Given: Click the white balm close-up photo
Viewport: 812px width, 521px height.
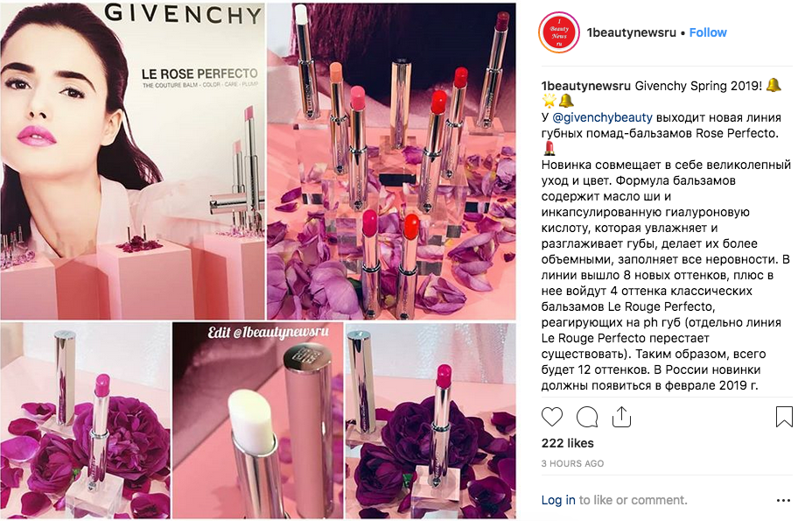Looking at the screenshot, I should coord(257,420).
